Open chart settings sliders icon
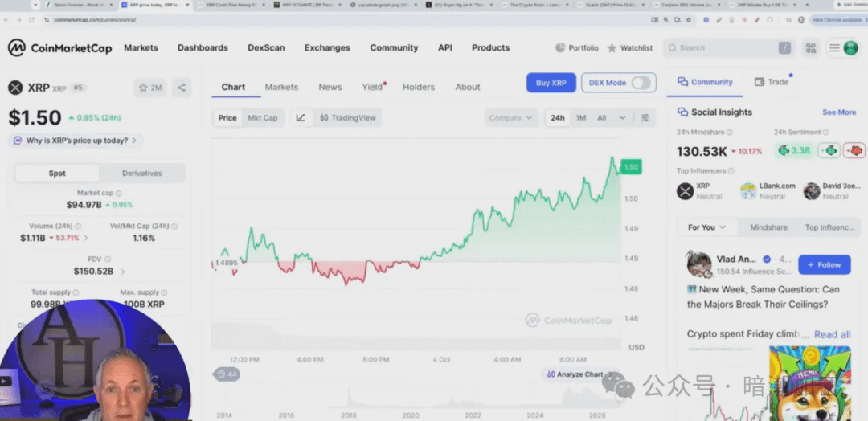Viewport: 868px width, 421px height. (645, 118)
